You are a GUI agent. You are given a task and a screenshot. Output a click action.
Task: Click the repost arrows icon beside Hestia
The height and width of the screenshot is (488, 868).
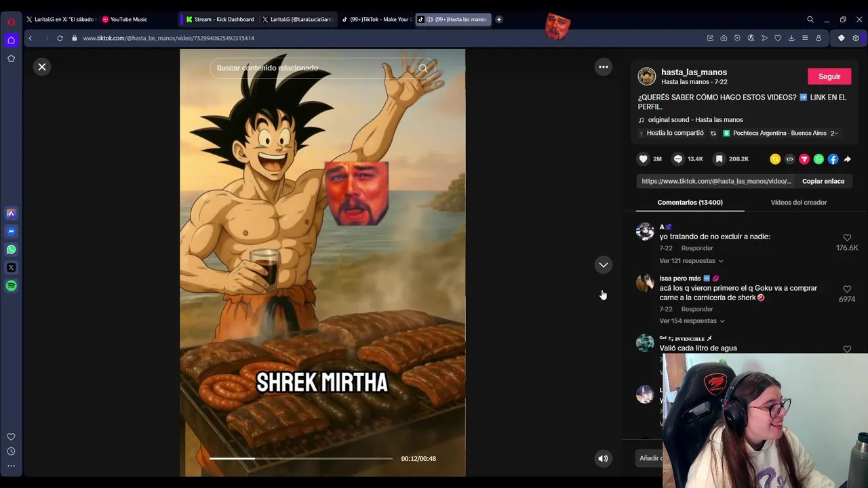pos(713,134)
